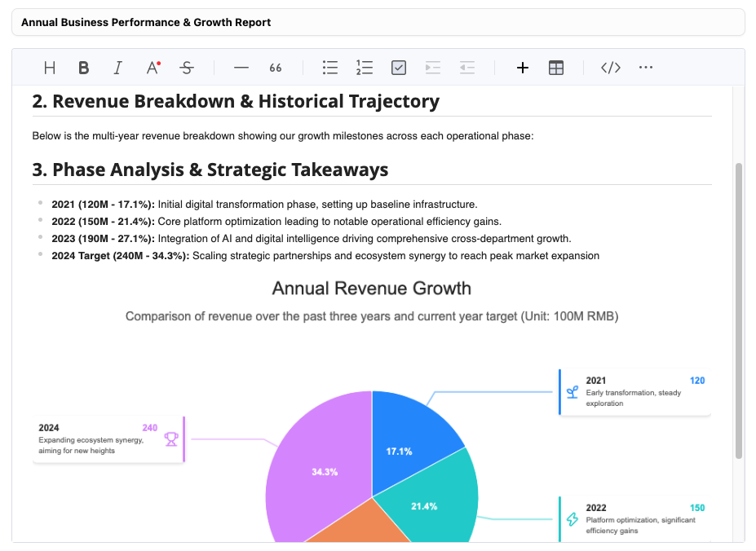The width and height of the screenshot is (756, 551).
Task: Click the 2023 (190M - 27.1%) bullet
Action: 312,239
